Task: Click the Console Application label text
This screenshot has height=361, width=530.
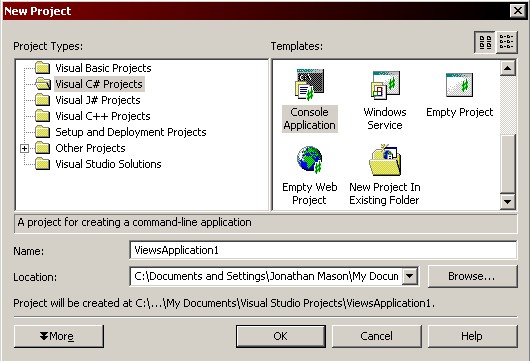Action: point(310,119)
